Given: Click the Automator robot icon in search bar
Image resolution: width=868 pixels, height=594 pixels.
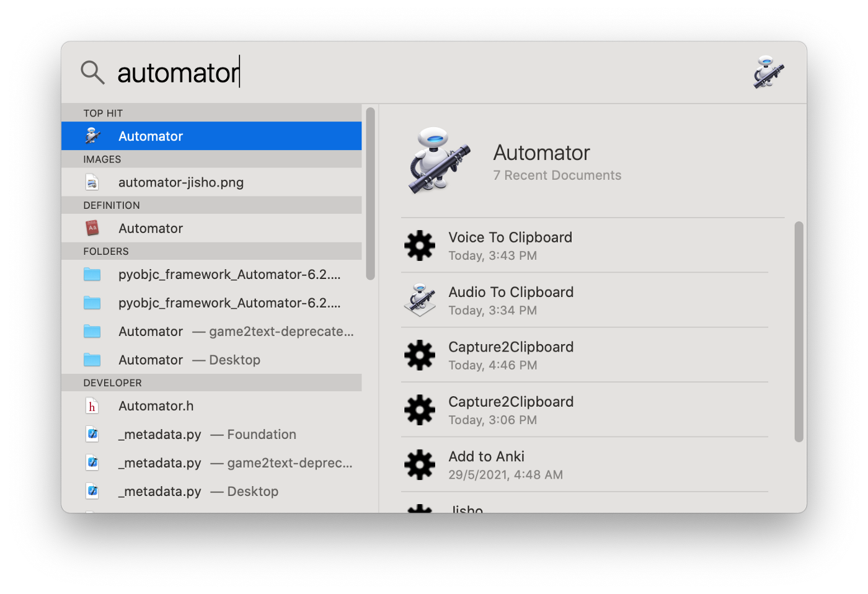Looking at the screenshot, I should (768, 73).
